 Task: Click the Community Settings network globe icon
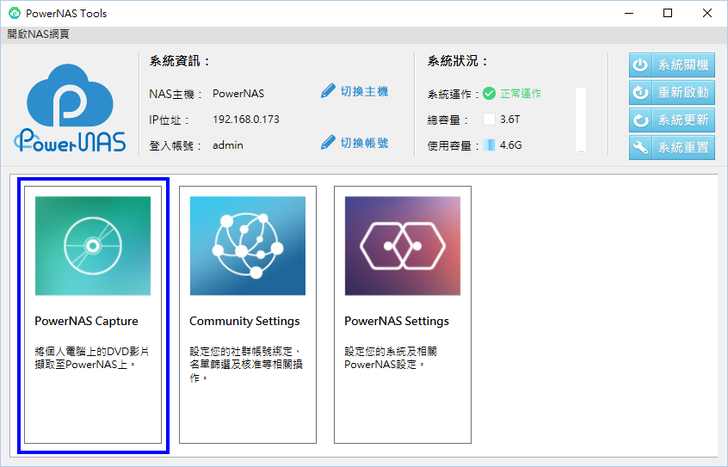coord(247,245)
